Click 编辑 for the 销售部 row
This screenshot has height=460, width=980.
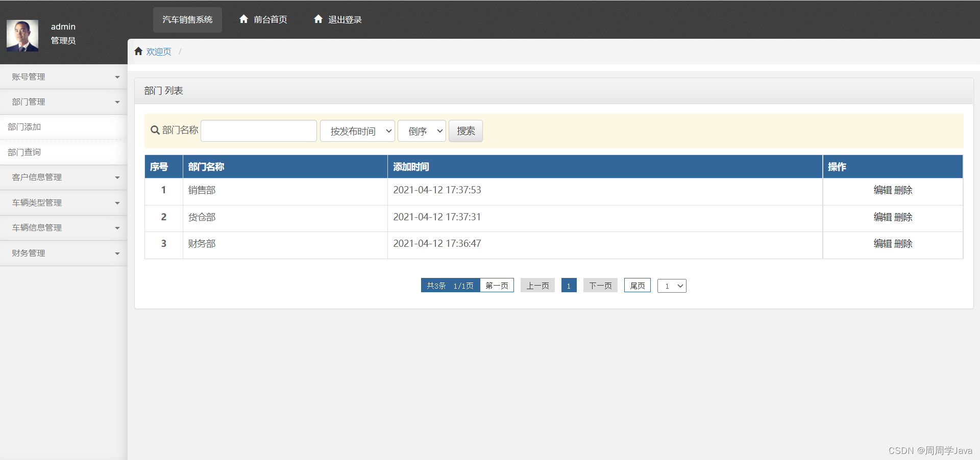pyautogui.click(x=882, y=190)
